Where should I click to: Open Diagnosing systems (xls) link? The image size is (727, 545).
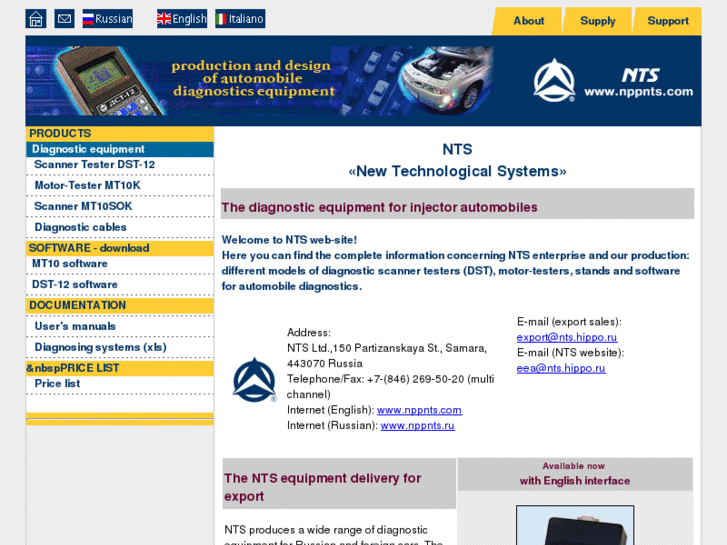pyautogui.click(x=101, y=347)
